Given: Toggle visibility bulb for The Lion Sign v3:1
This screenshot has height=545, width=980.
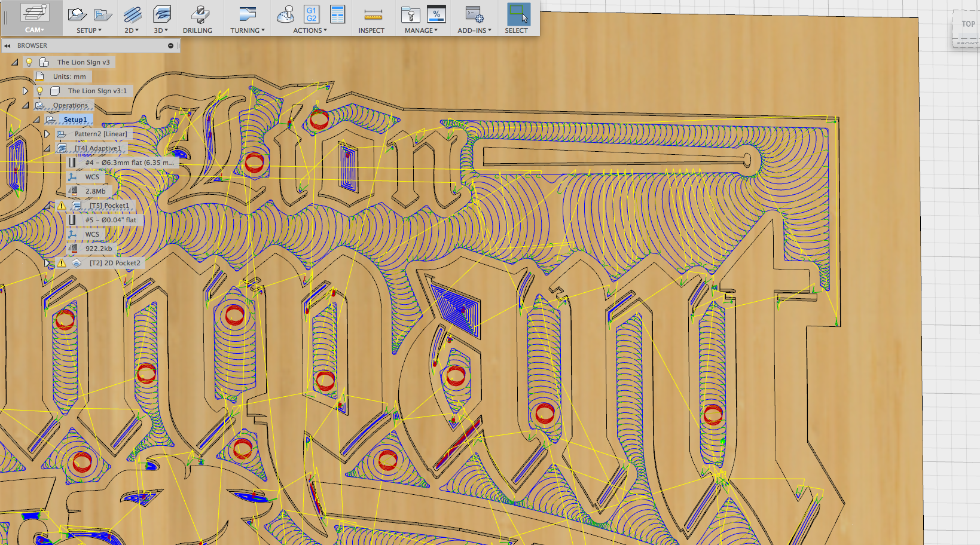Looking at the screenshot, I should 39,91.
